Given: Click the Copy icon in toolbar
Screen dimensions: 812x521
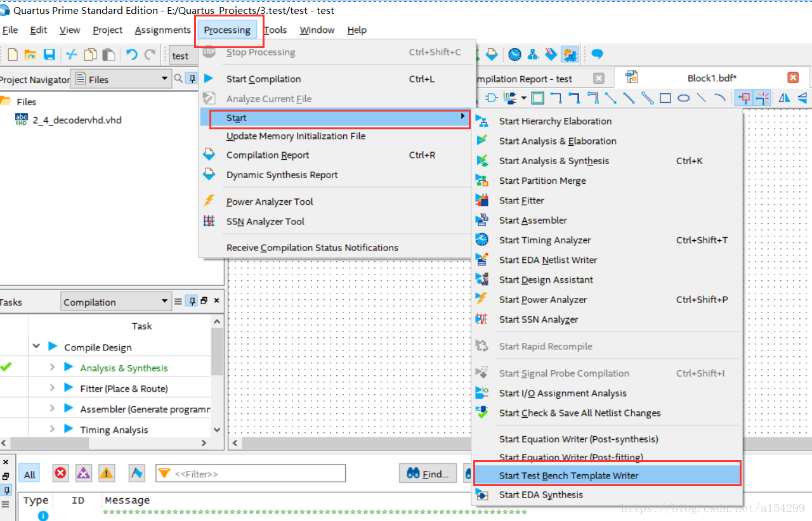Looking at the screenshot, I should [91, 55].
